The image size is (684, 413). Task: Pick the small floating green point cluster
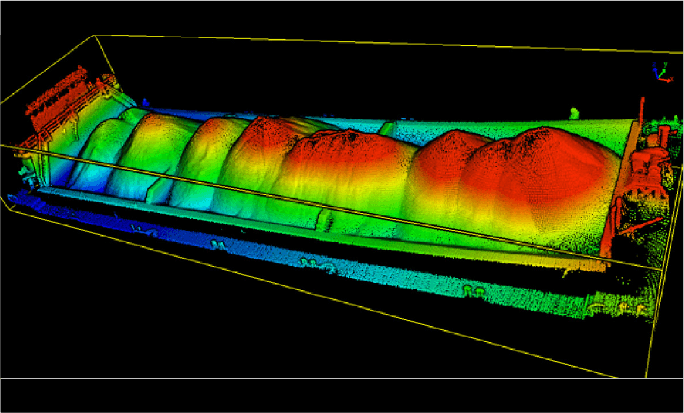(x=574, y=113)
